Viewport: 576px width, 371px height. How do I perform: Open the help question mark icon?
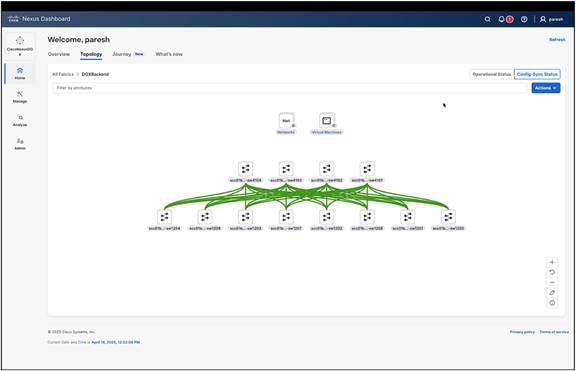(x=524, y=19)
